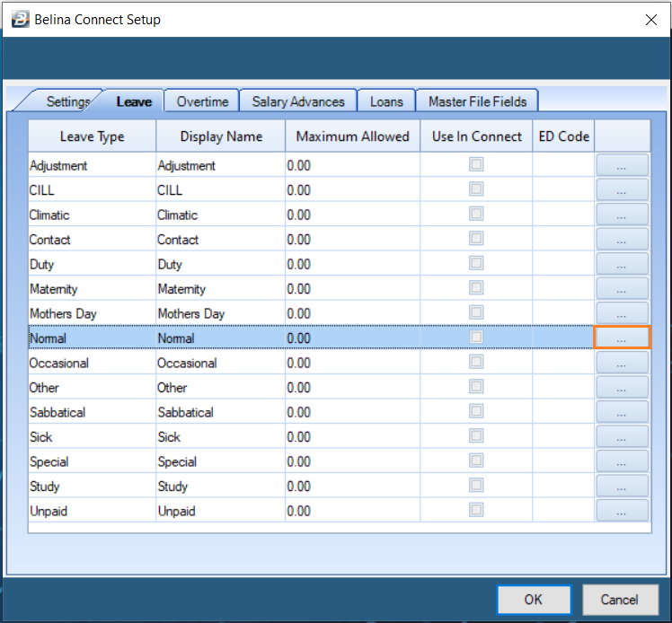
Task: Close the Belina Connect Setup window
Action: (x=651, y=20)
